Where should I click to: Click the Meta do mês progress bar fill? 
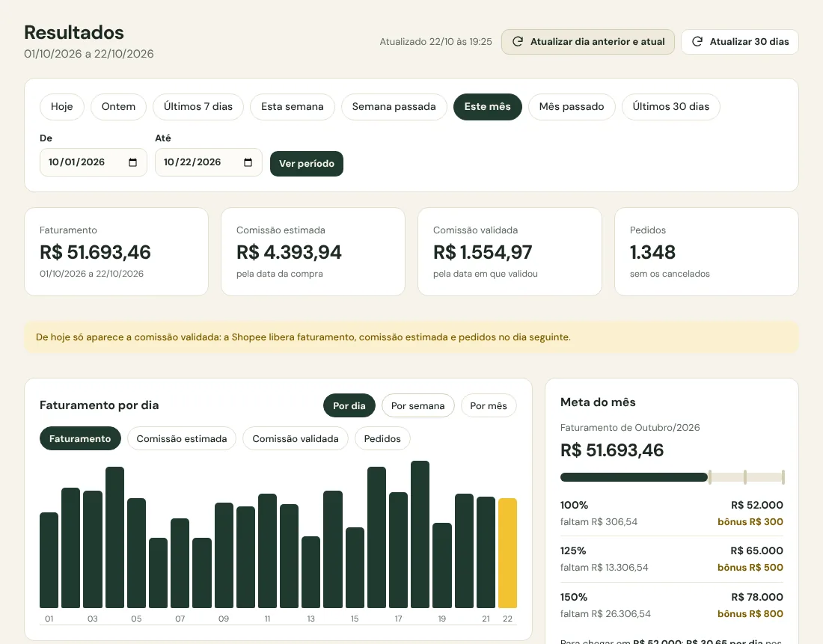pos(634,477)
